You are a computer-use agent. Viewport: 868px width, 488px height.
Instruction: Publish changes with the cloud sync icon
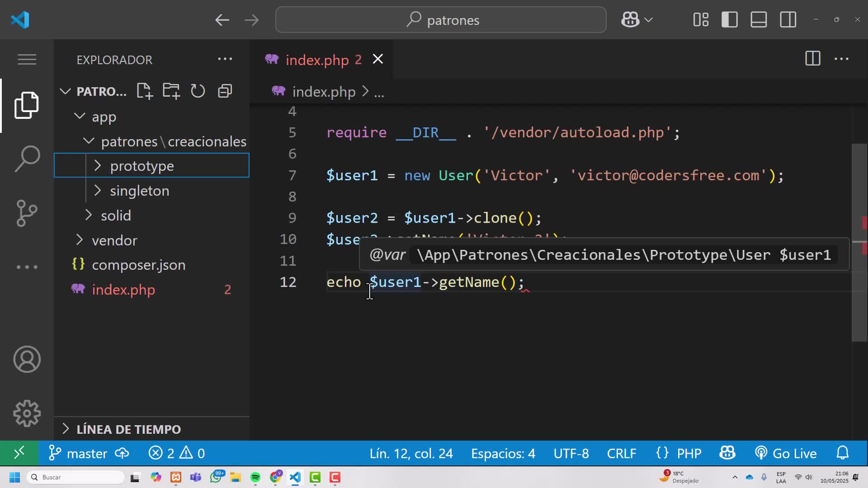(x=122, y=453)
